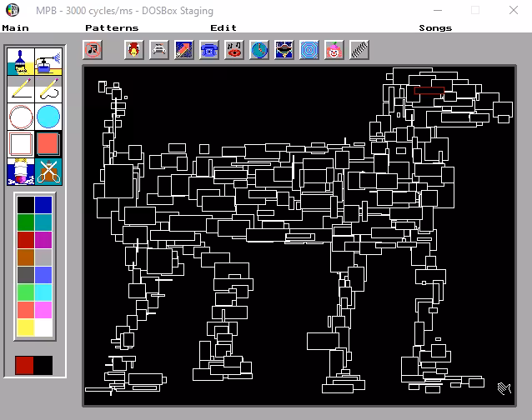
Task: Choose the freehand squiggle pencil tool
Action: point(48,89)
